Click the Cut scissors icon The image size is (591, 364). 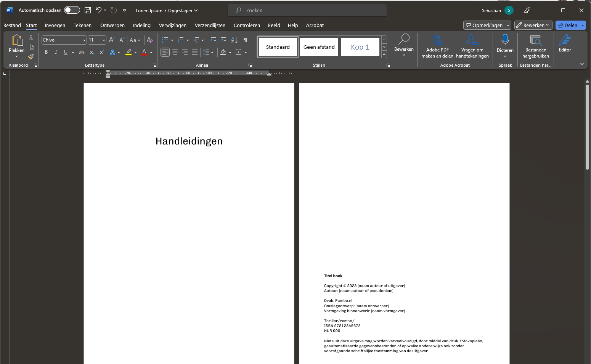point(31,37)
